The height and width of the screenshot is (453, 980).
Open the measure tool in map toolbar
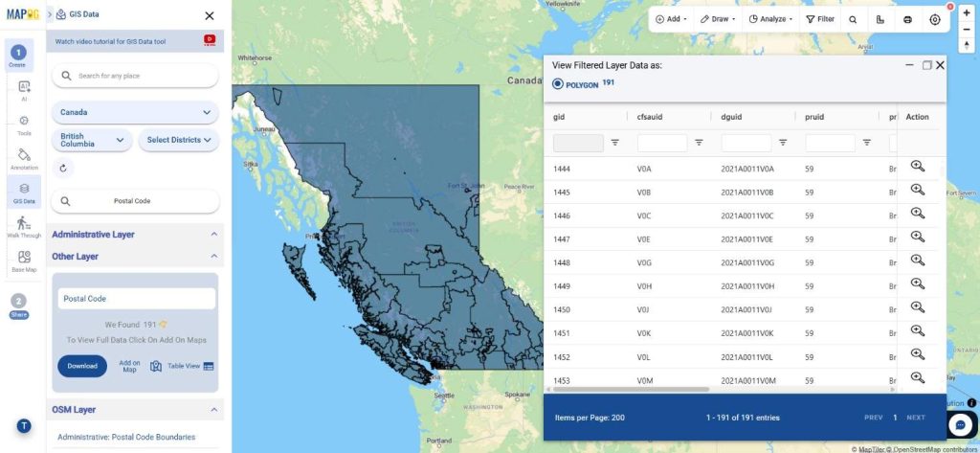[880, 19]
